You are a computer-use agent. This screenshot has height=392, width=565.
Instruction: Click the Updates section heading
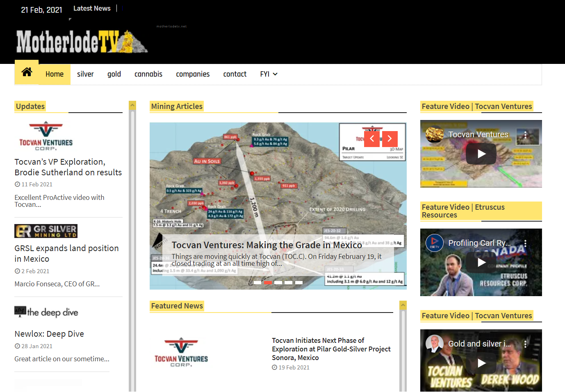[x=30, y=106]
